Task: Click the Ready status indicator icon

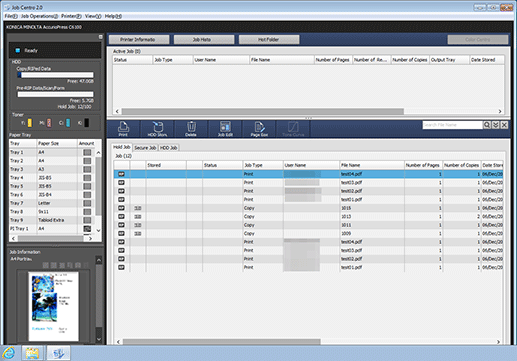Action: [x=18, y=51]
